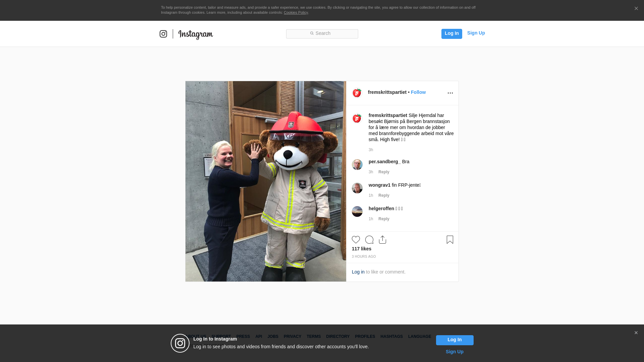This screenshot has height=362, width=644.
Task: Open the Instagram wordmark home link
Action: [x=196, y=34]
